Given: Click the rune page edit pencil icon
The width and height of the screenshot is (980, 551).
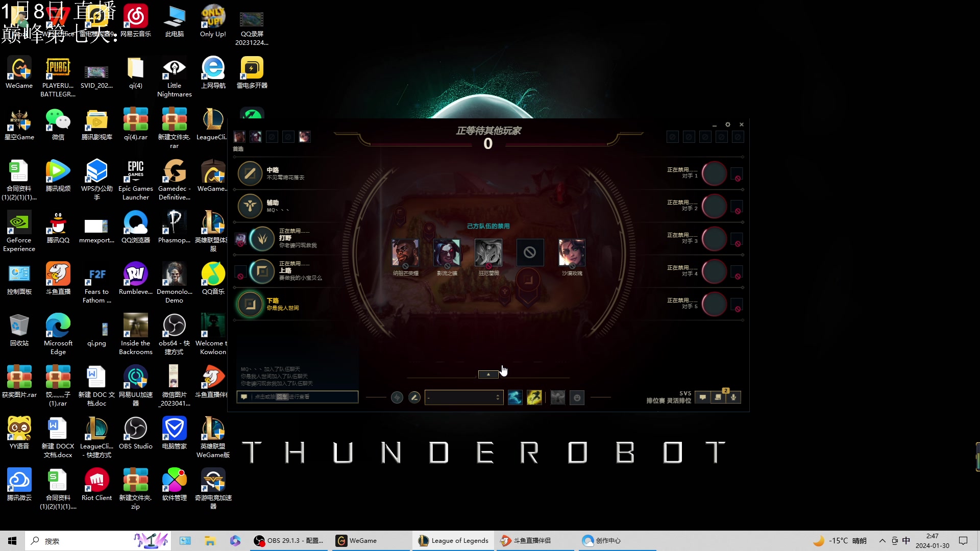Looking at the screenshot, I should [414, 397].
